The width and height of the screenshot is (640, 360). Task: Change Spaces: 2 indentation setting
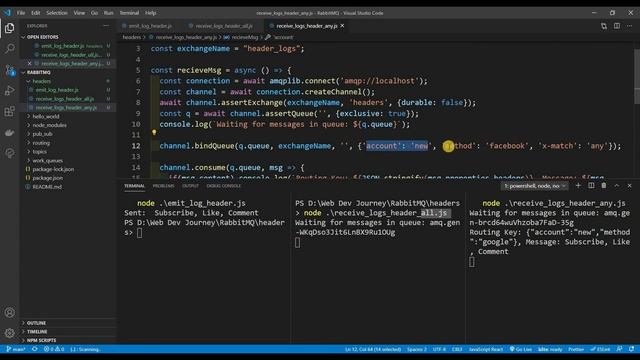pyautogui.click(x=417, y=349)
